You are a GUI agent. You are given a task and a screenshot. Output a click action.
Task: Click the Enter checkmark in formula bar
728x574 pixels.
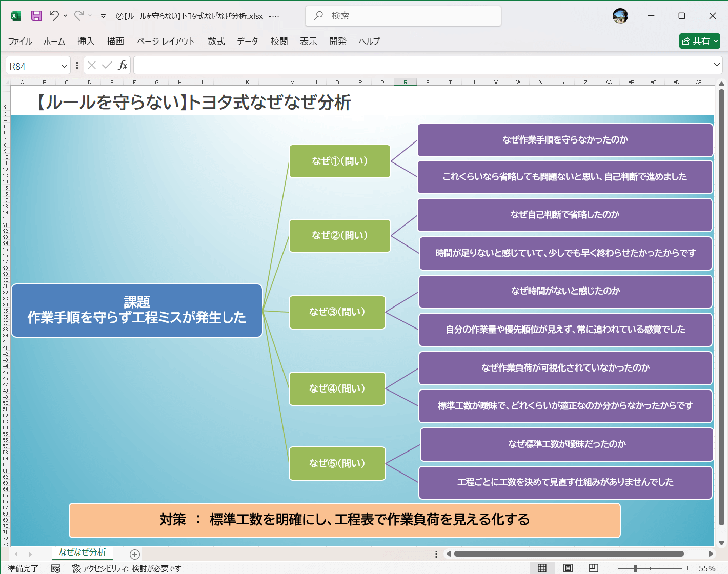107,65
